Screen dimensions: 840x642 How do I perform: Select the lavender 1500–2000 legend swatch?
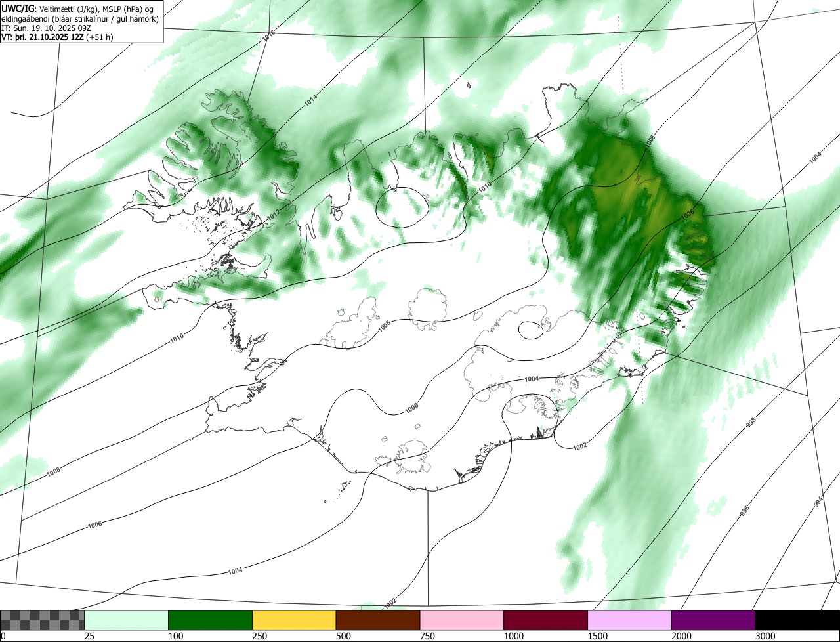(x=630, y=620)
